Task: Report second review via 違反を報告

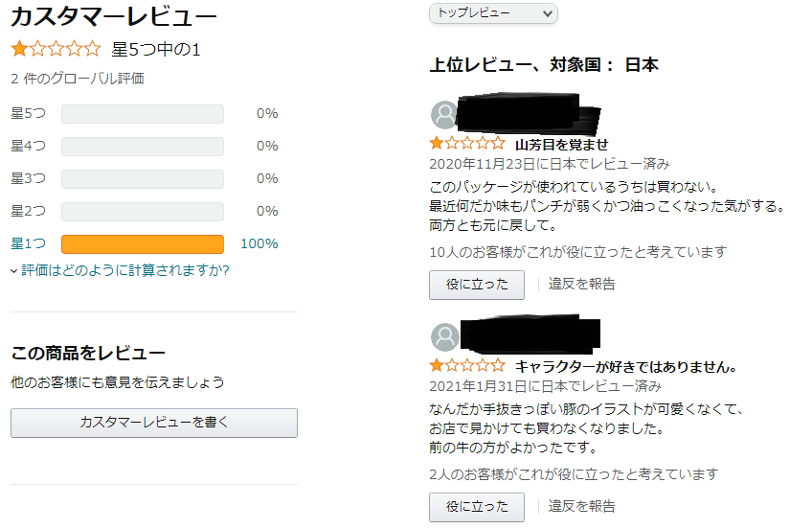Action: point(582,506)
